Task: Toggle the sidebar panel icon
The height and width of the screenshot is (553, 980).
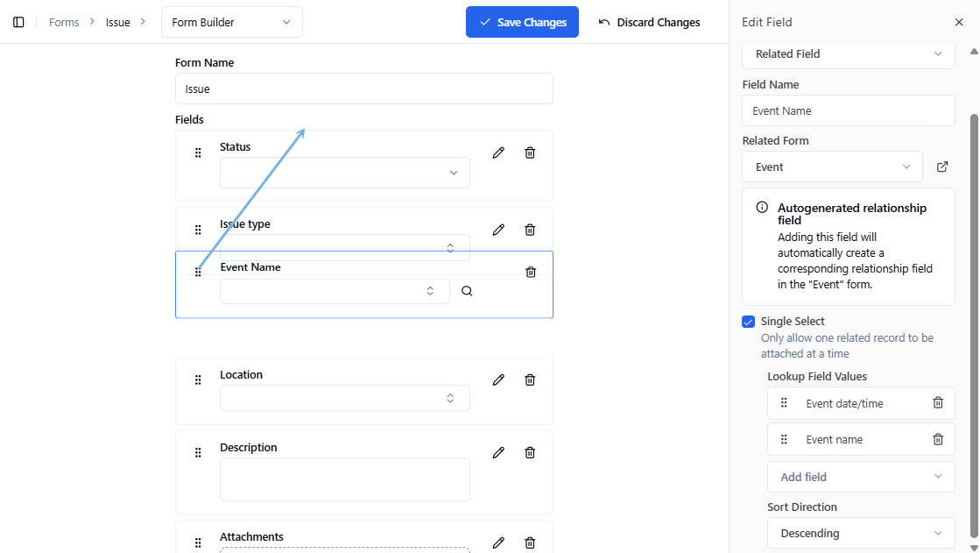Action: [x=18, y=22]
